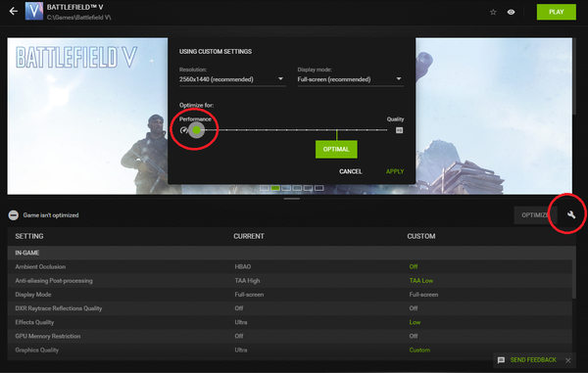Toggle game visibility with the eye icon
The image size is (588, 373).
click(511, 12)
